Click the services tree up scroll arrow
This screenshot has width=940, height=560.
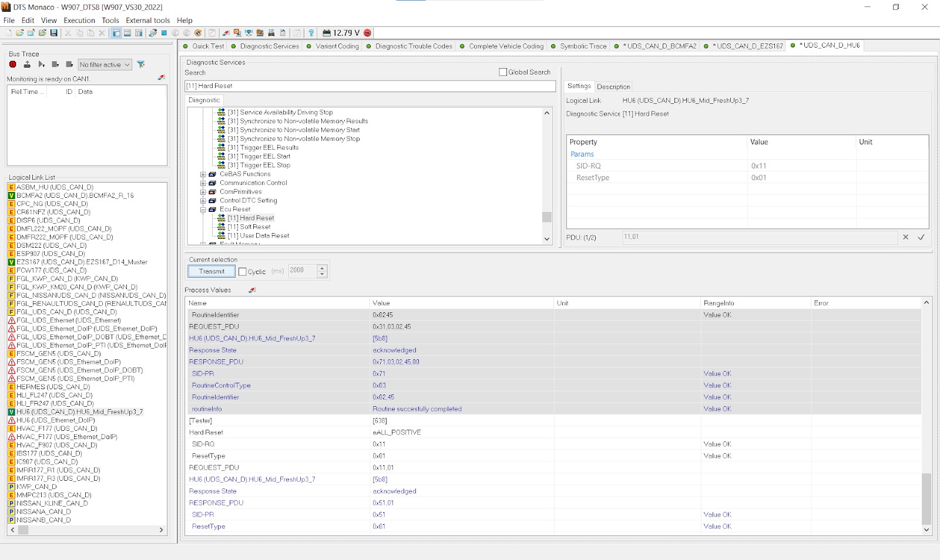[547, 113]
